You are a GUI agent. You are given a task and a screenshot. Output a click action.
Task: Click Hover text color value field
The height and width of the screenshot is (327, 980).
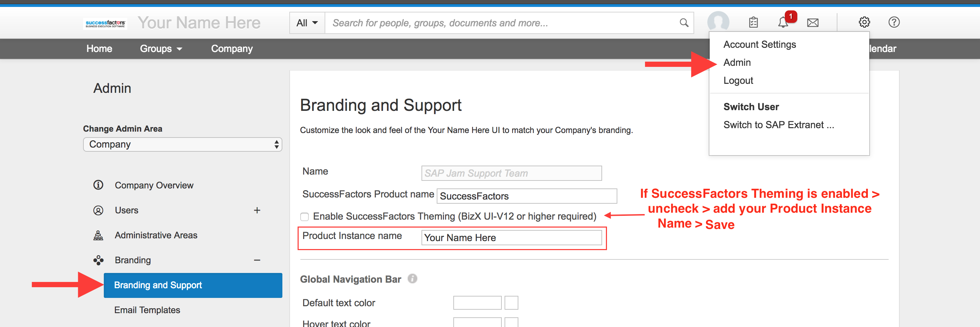pos(477,323)
